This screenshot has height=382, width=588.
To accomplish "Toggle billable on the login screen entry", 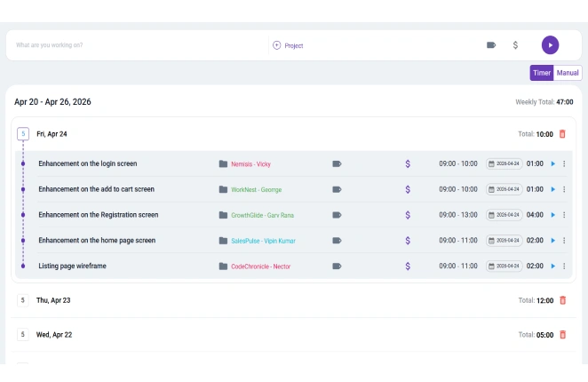I will pyautogui.click(x=408, y=164).
